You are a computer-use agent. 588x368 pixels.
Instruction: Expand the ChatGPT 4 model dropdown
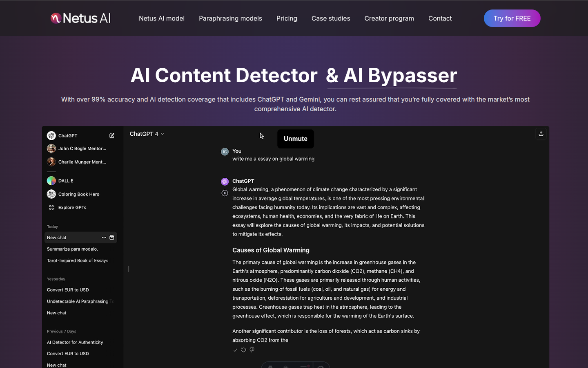147,134
